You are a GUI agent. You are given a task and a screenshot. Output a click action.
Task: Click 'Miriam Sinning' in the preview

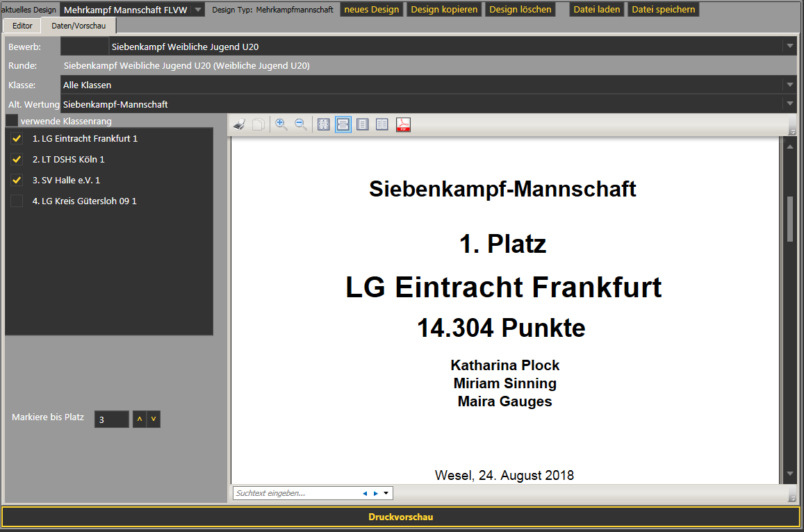coord(505,383)
